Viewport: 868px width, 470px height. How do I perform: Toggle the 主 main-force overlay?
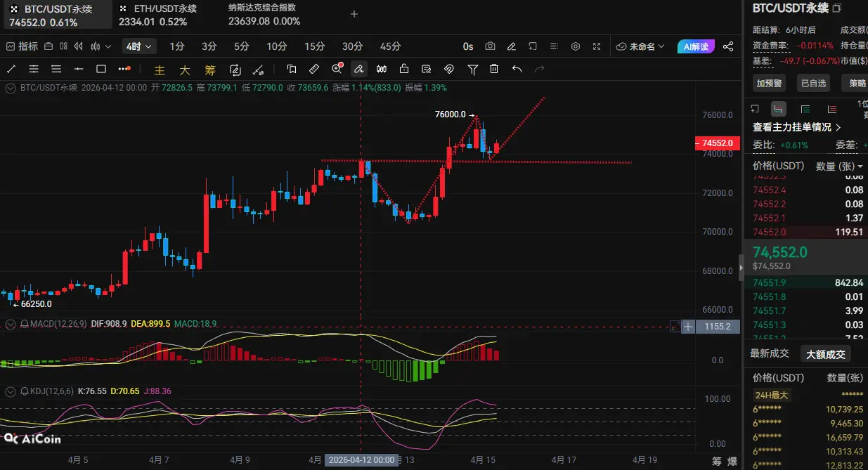[x=160, y=70]
